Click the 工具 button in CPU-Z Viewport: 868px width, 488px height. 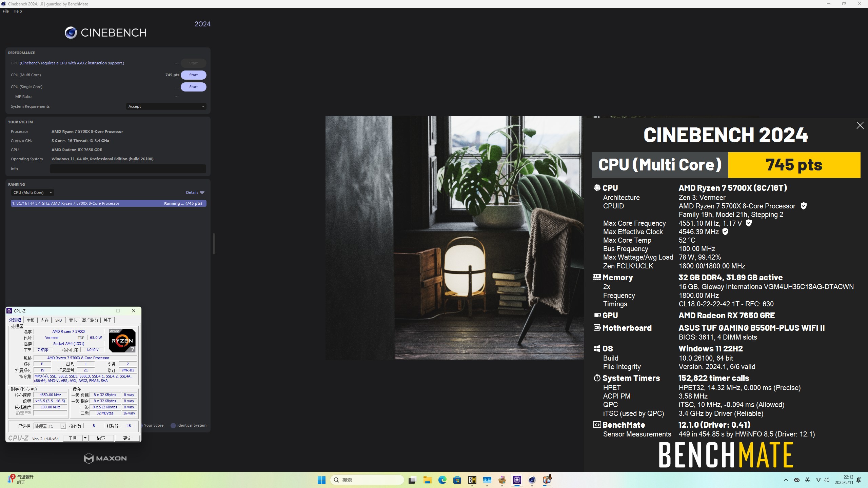[73, 438]
